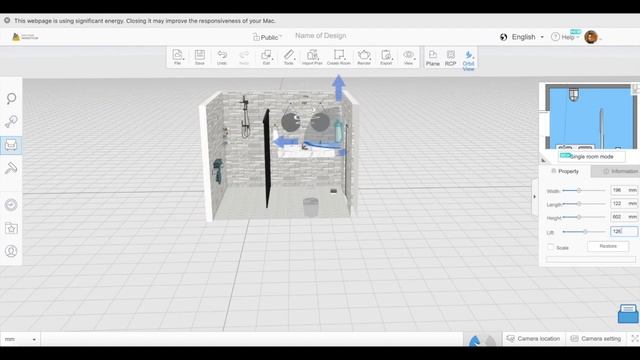The image size is (640, 360).
Task: Click the upward blue move arrow
Action: point(338,88)
